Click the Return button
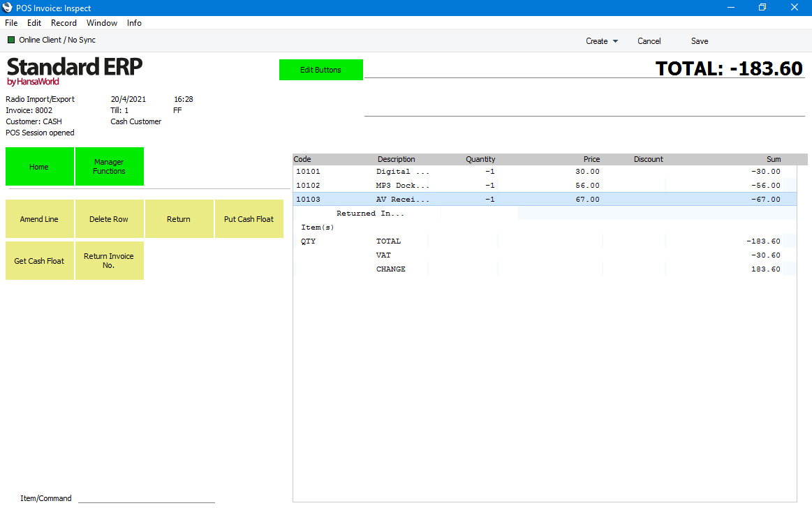This screenshot has height=508, width=812. pyautogui.click(x=179, y=219)
